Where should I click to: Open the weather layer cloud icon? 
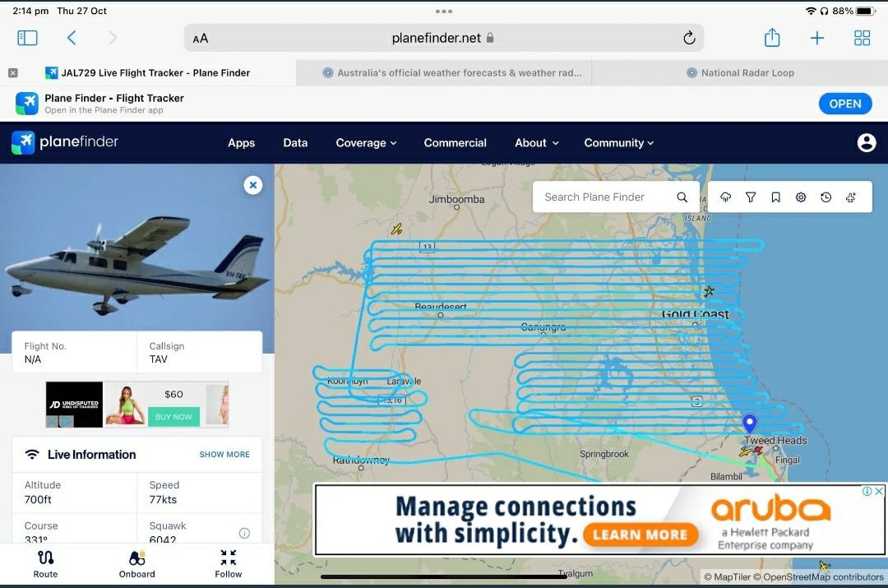click(726, 197)
